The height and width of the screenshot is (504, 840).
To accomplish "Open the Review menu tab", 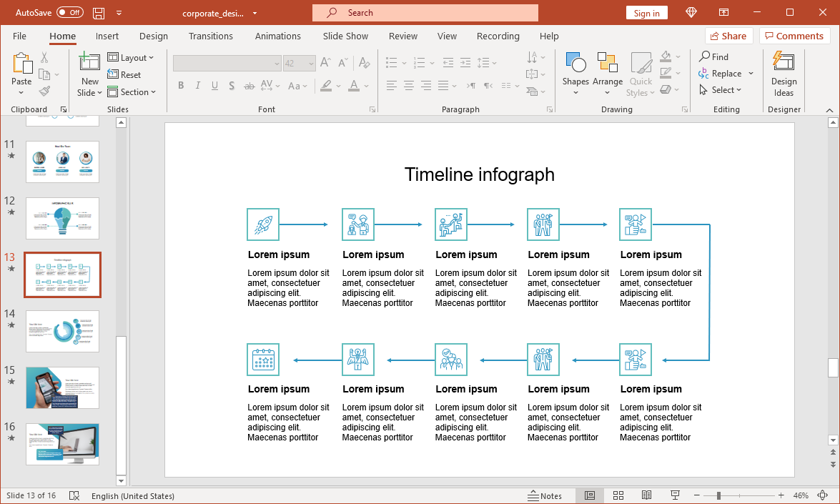I will tap(402, 36).
